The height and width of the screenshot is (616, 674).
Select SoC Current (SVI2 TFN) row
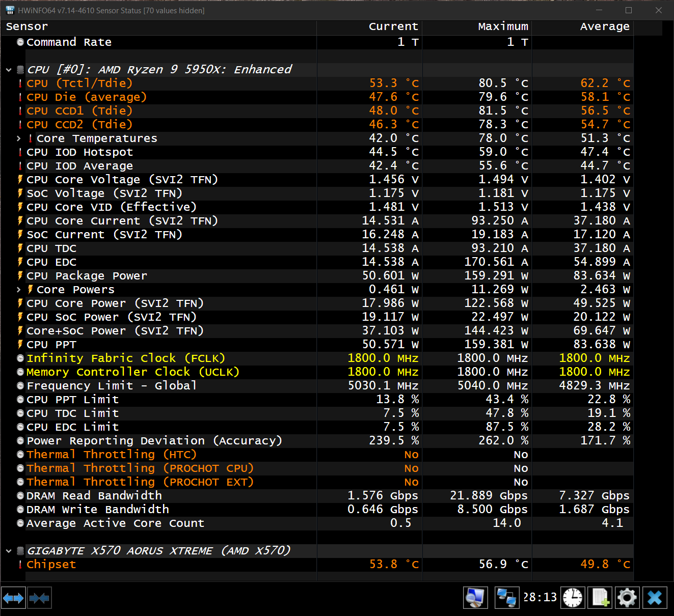click(x=317, y=235)
